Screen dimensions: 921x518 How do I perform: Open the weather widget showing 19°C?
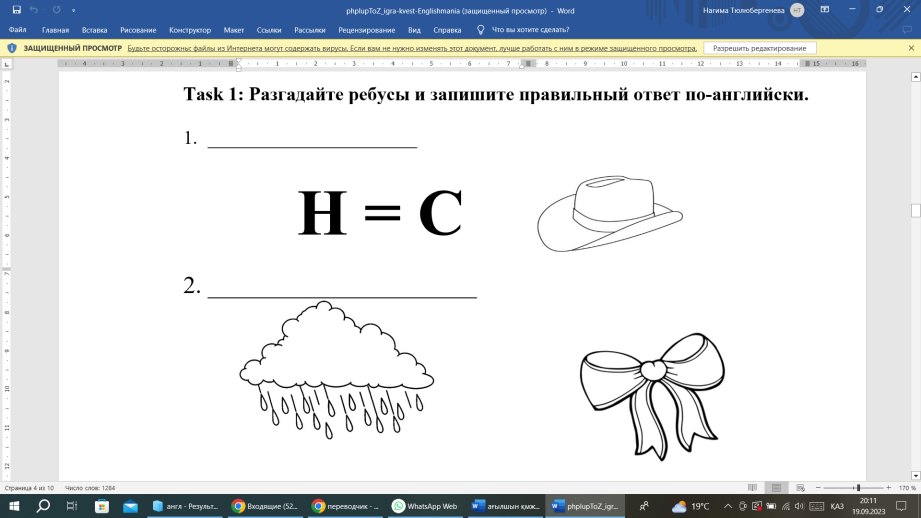(x=691, y=506)
